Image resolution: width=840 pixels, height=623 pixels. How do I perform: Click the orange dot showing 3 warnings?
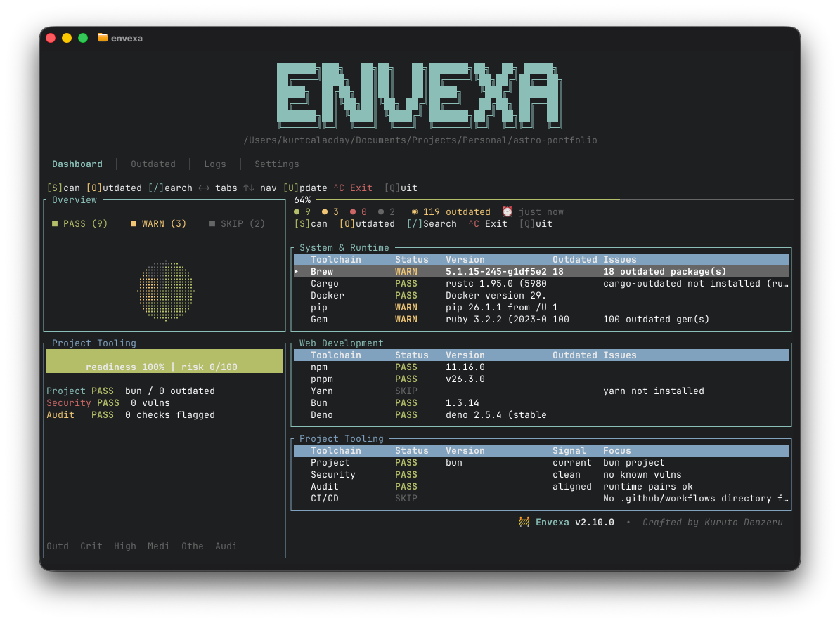pyautogui.click(x=325, y=212)
